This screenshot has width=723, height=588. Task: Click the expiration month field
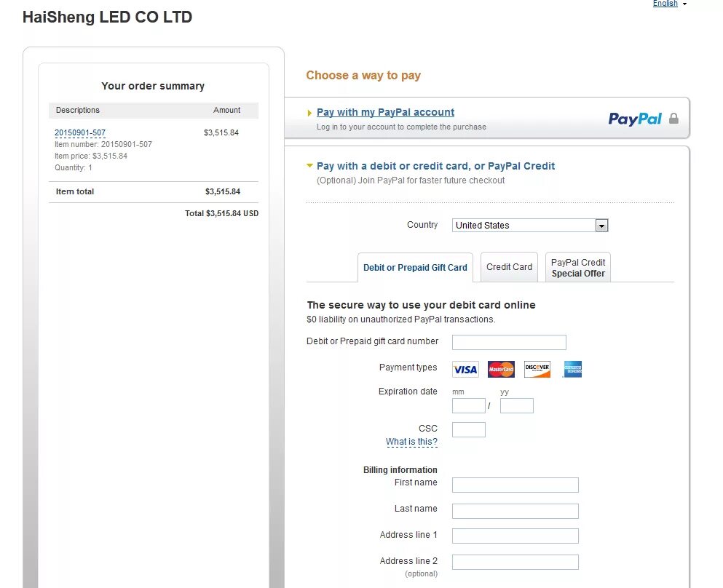pyautogui.click(x=468, y=406)
